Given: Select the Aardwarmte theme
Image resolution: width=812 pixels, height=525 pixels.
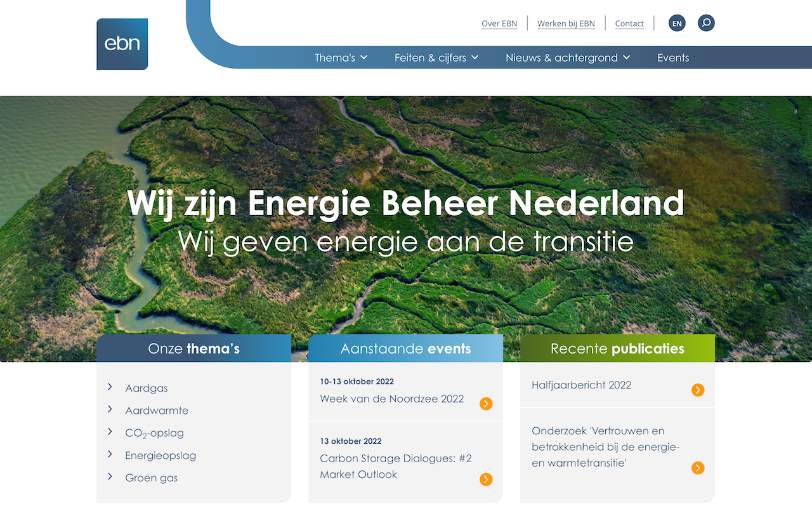Looking at the screenshot, I should (157, 410).
